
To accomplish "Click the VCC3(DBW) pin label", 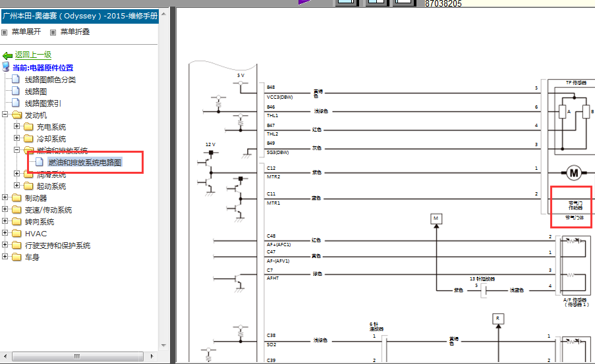I will (x=279, y=97).
